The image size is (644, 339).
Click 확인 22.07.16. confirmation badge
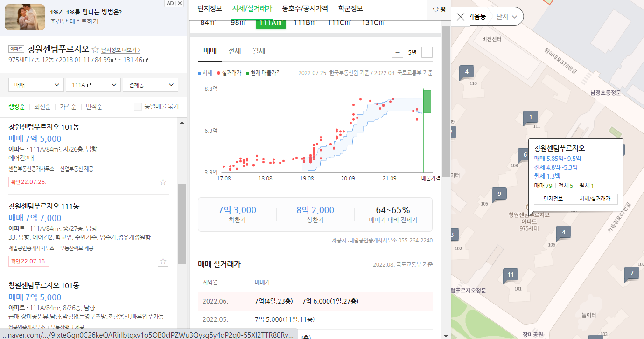click(28, 261)
